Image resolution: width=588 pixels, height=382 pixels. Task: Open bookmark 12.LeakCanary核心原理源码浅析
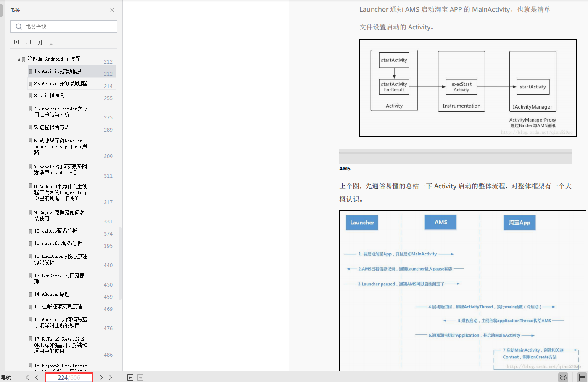pos(61,259)
